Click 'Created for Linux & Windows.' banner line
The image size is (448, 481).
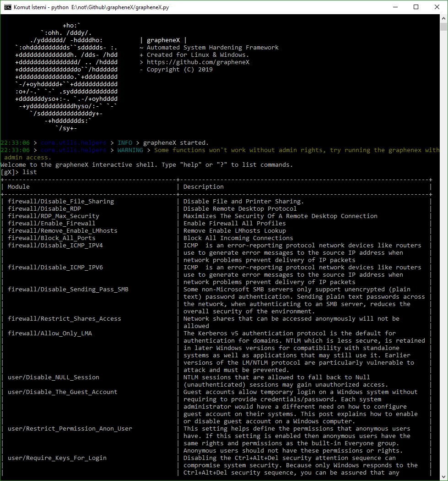click(198, 55)
